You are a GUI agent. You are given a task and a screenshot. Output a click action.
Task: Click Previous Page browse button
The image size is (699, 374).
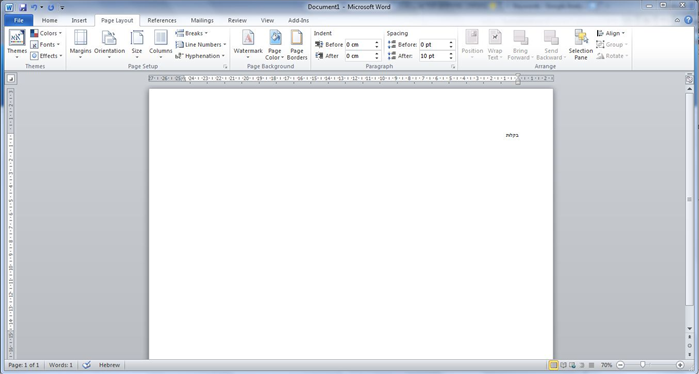[x=689, y=337]
